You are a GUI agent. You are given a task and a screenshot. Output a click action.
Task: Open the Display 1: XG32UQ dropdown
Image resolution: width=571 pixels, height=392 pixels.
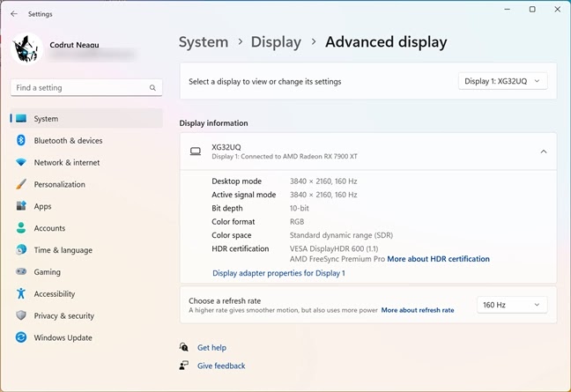(502, 81)
